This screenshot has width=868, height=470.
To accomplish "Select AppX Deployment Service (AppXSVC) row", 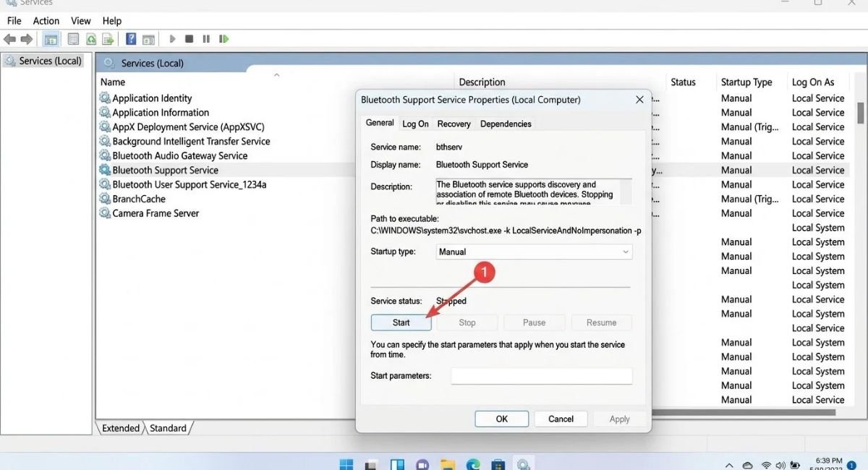I will tap(188, 127).
